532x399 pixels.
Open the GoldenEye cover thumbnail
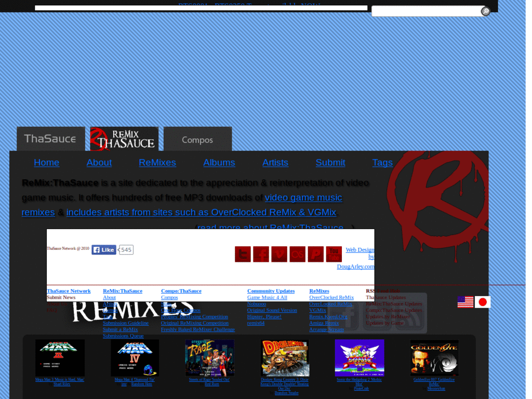click(x=434, y=357)
